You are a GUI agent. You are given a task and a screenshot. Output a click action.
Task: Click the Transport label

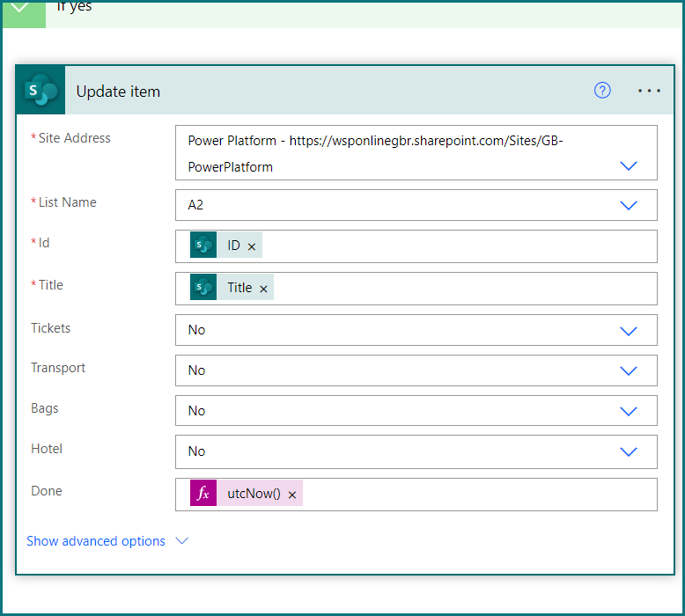[57, 368]
